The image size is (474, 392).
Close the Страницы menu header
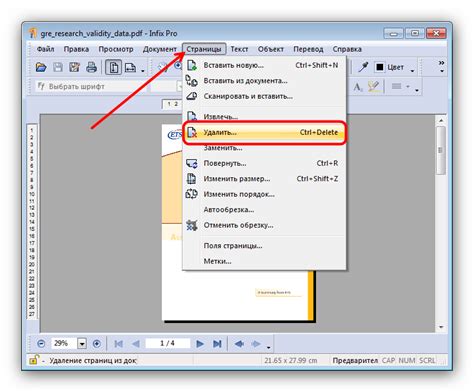[204, 49]
